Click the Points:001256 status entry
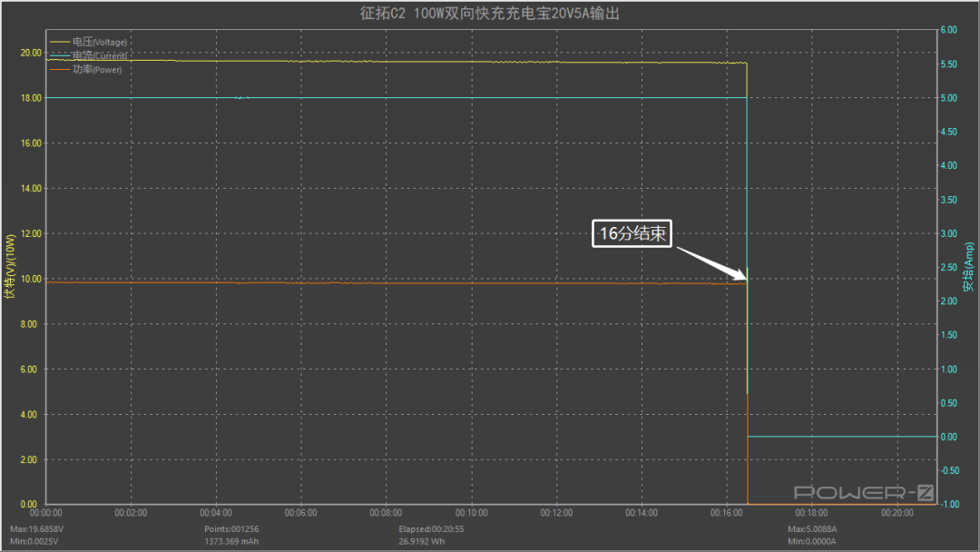The height and width of the screenshot is (552, 980). (x=231, y=529)
